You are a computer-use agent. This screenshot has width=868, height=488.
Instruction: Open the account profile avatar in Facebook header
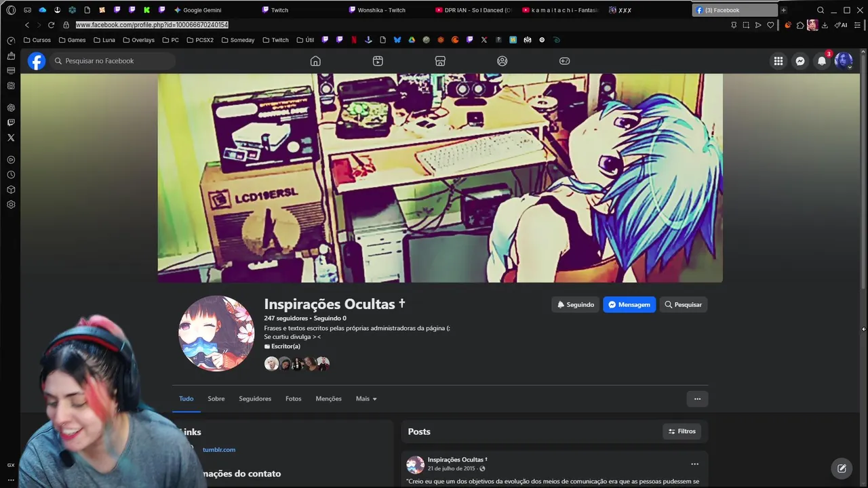point(844,61)
